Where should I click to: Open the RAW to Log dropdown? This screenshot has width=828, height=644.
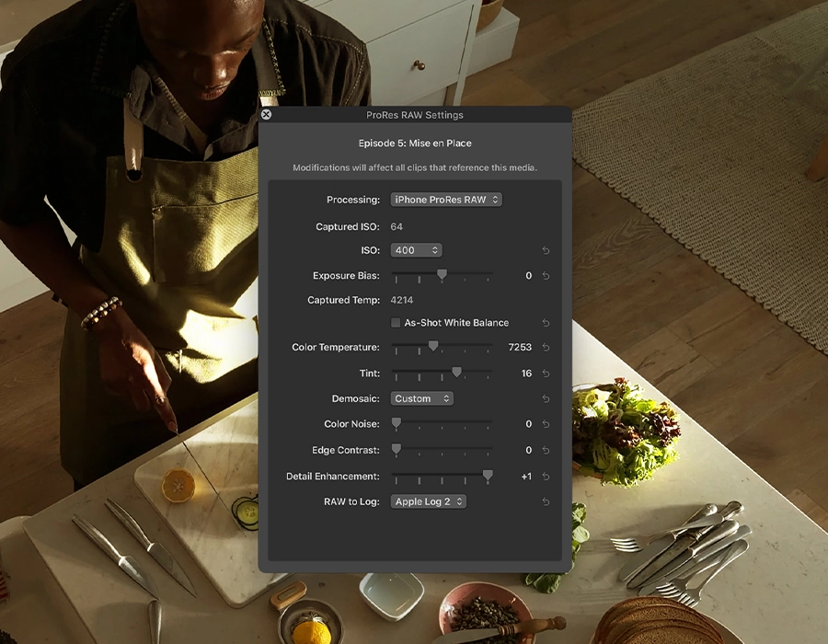(428, 502)
